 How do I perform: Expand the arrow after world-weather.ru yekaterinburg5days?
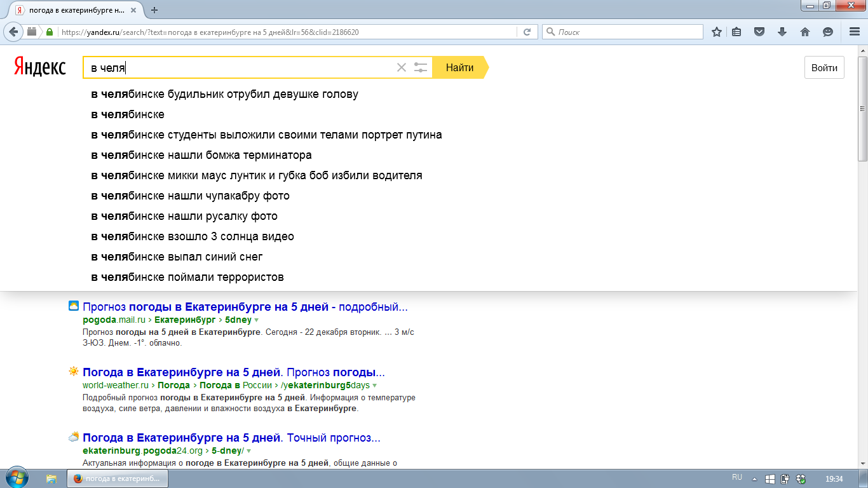pyautogui.click(x=375, y=386)
